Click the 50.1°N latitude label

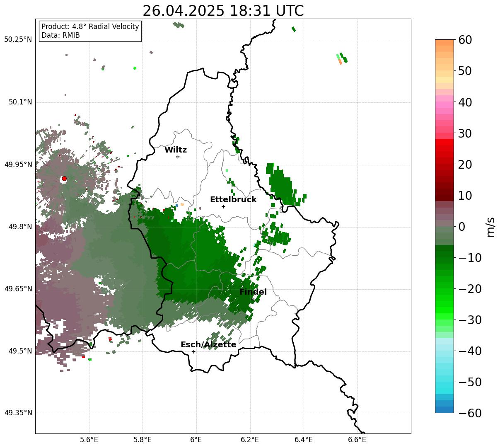(20, 102)
